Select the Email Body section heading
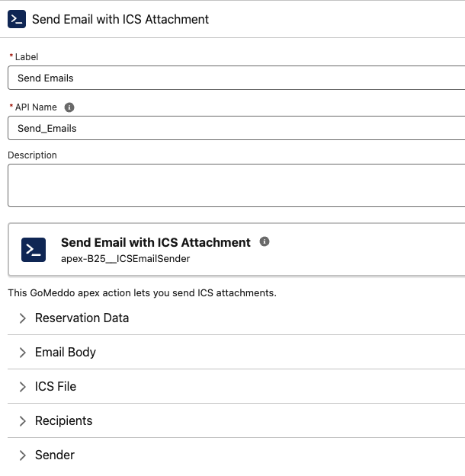This screenshot has width=465, height=476. click(66, 352)
